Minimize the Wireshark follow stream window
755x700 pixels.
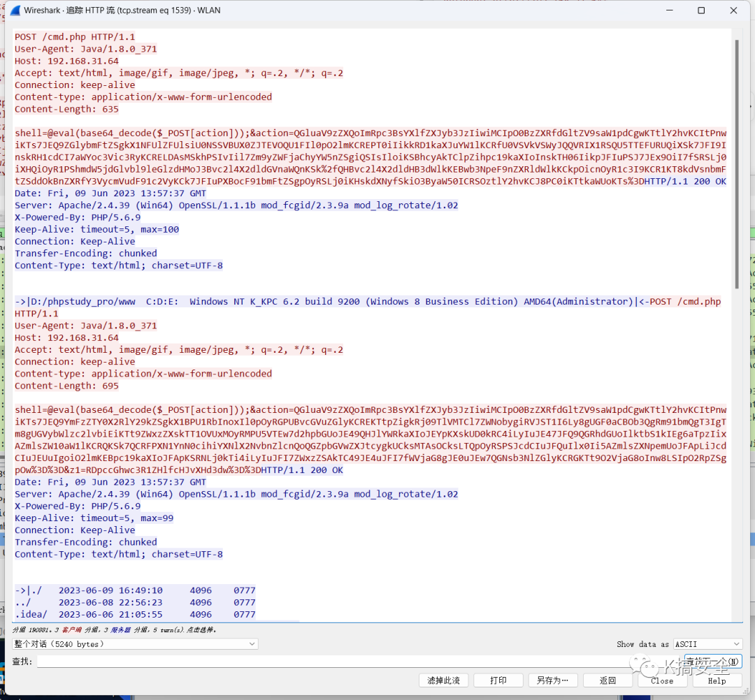[669, 10]
